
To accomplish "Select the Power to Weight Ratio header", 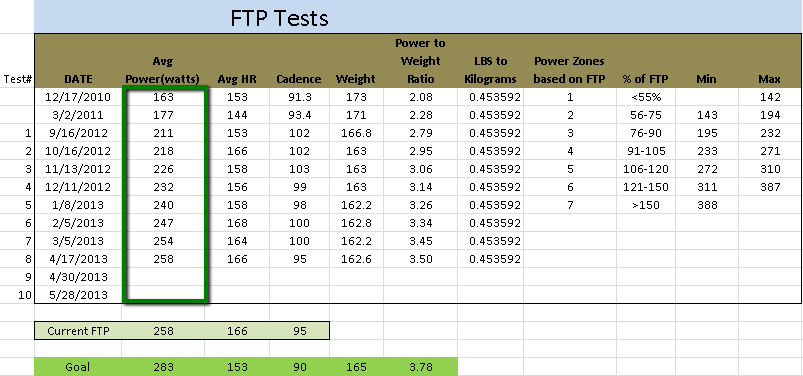I will click(420, 61).
